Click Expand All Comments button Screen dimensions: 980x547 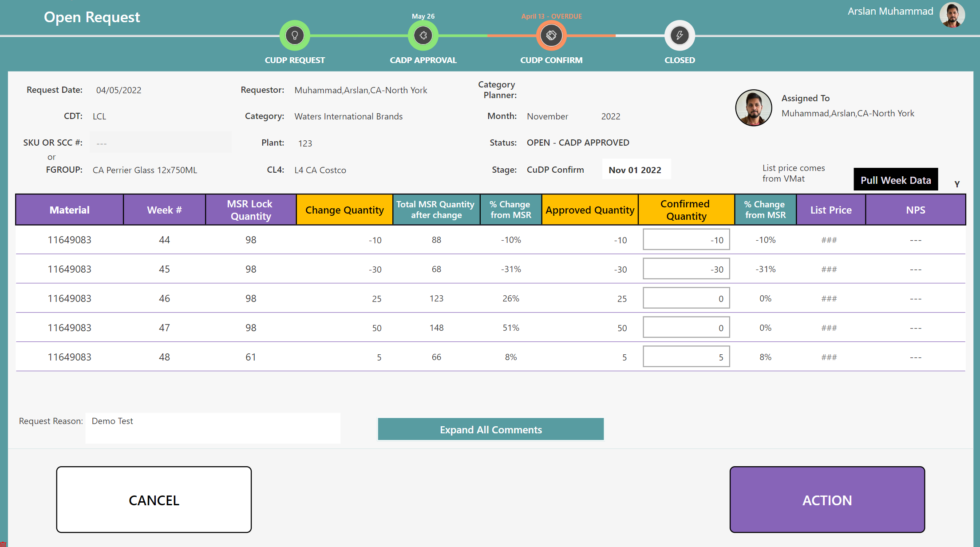(x=490, y=429)
